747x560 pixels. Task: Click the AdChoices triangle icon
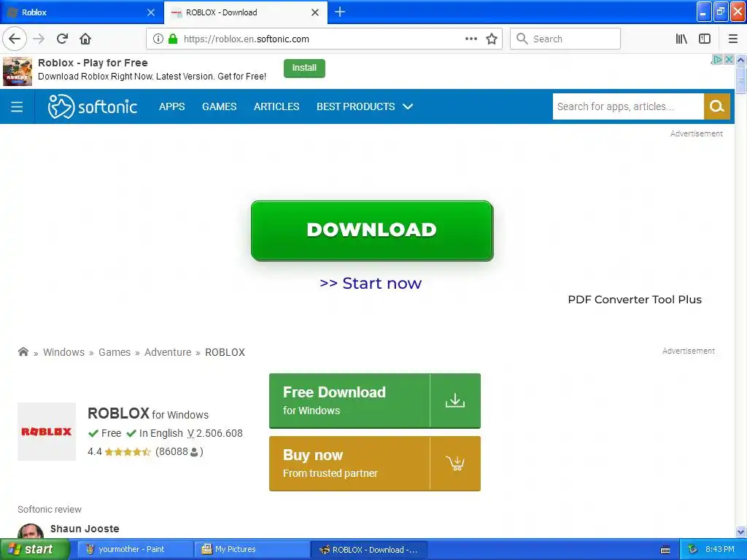(717, 60)
